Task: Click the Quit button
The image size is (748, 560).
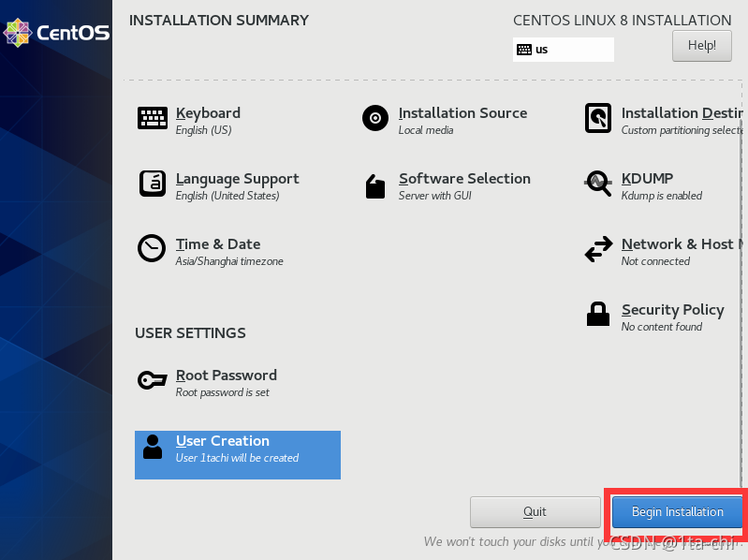Action: point(535,512)
